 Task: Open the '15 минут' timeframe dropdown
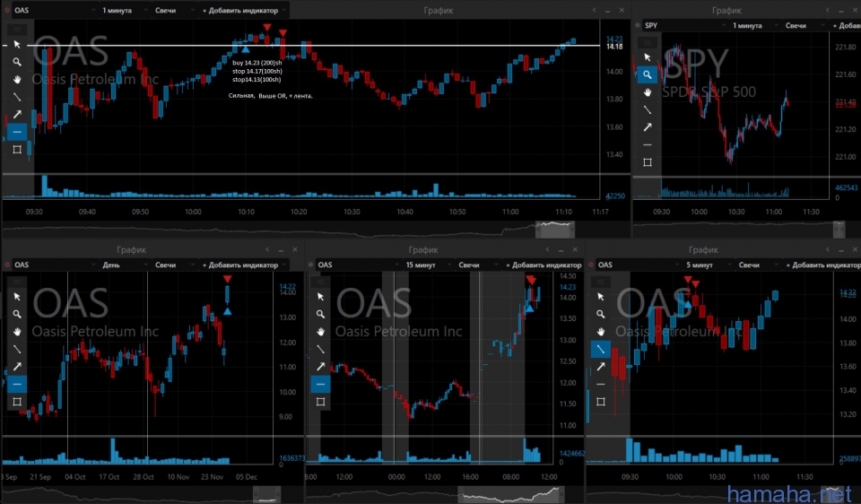pos(429,265)
